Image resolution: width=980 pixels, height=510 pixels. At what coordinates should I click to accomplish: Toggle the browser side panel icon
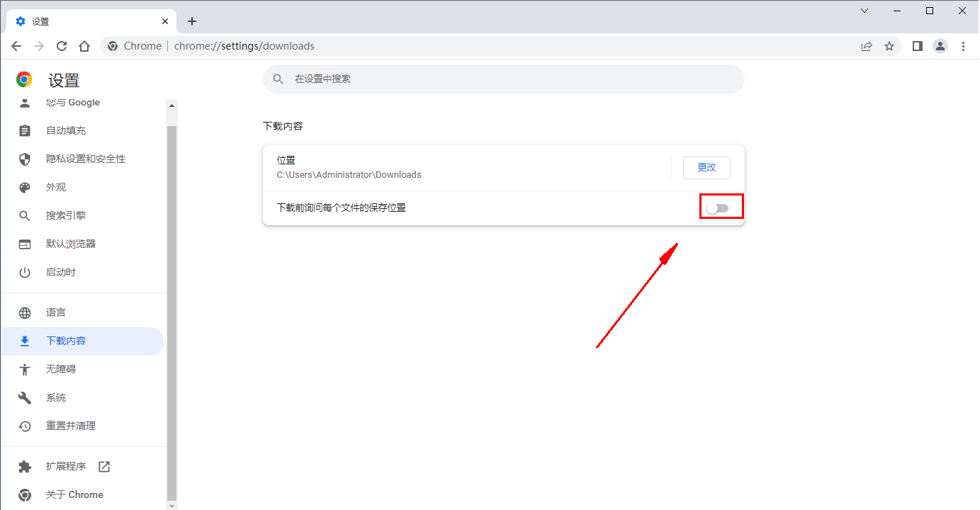[x=918, y=46]
